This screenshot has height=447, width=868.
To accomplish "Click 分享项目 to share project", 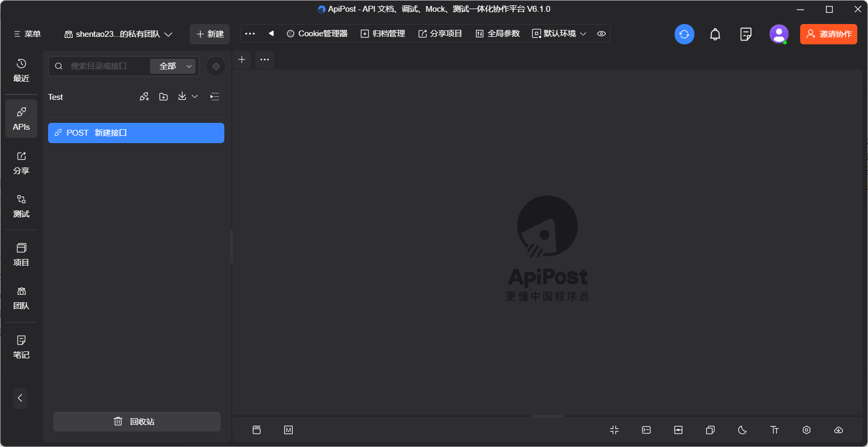I will pos(440,34).
